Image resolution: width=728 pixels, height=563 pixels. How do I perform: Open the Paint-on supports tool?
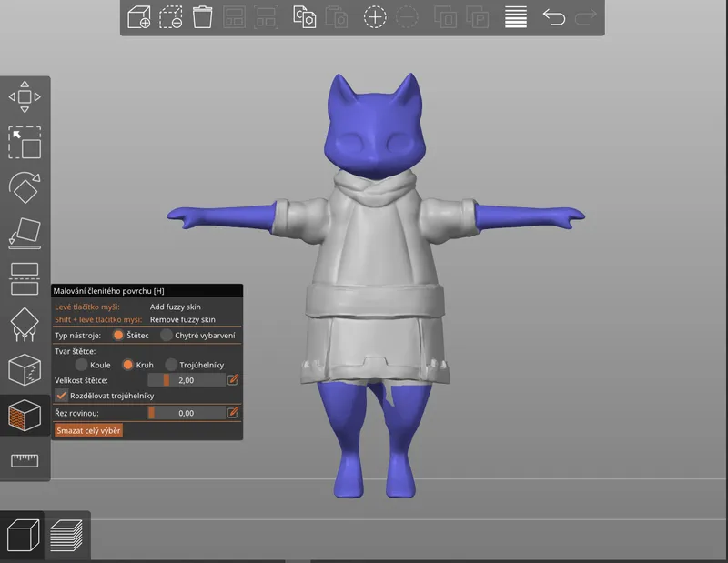click(25, 324)
